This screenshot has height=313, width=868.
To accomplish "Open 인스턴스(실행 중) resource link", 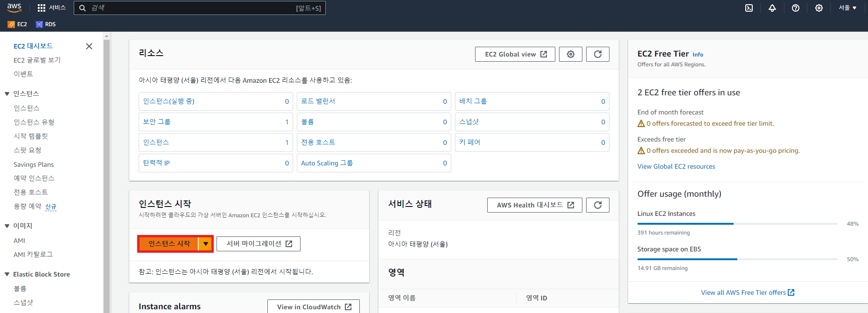I will point(168,101).
